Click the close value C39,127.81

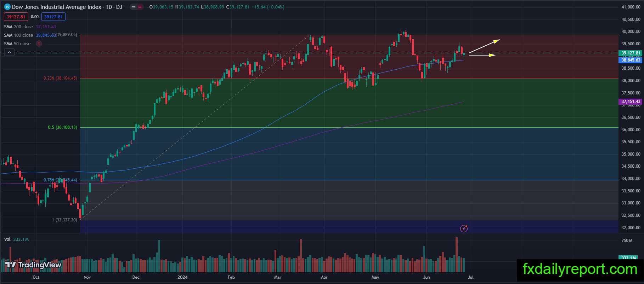(238, 7)
